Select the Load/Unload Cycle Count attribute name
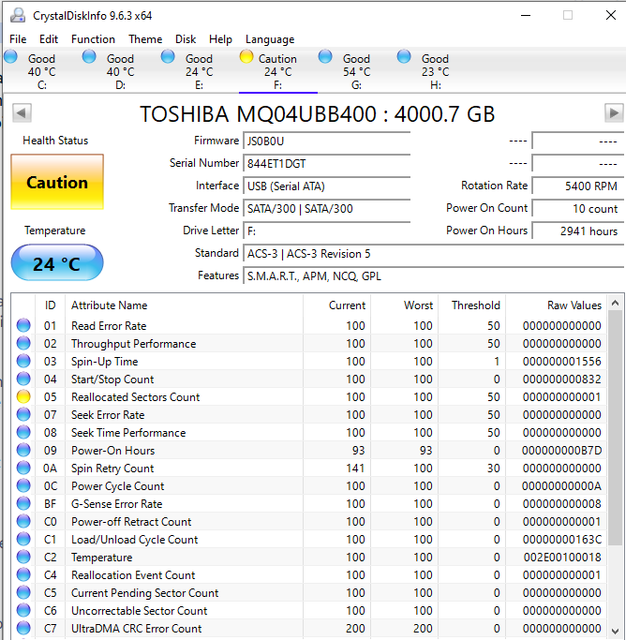The width and height of the screenshot is (626, 640). pos(134,540)
